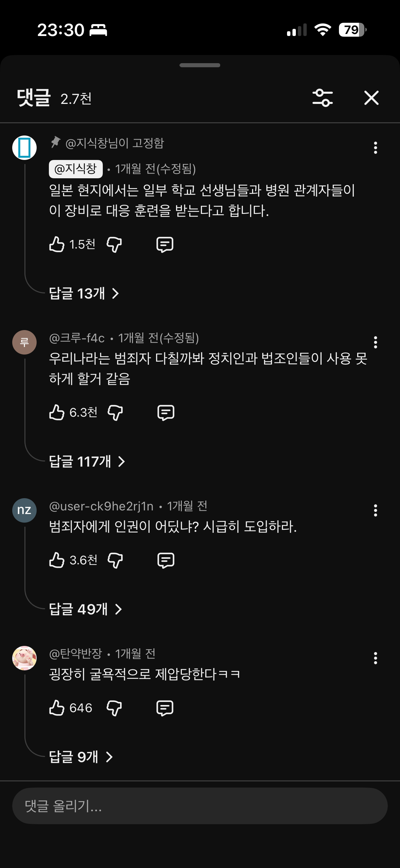Screen dimensions: 400x868
Task: Like the @크루-f4c comment
Action: (57, 412)
